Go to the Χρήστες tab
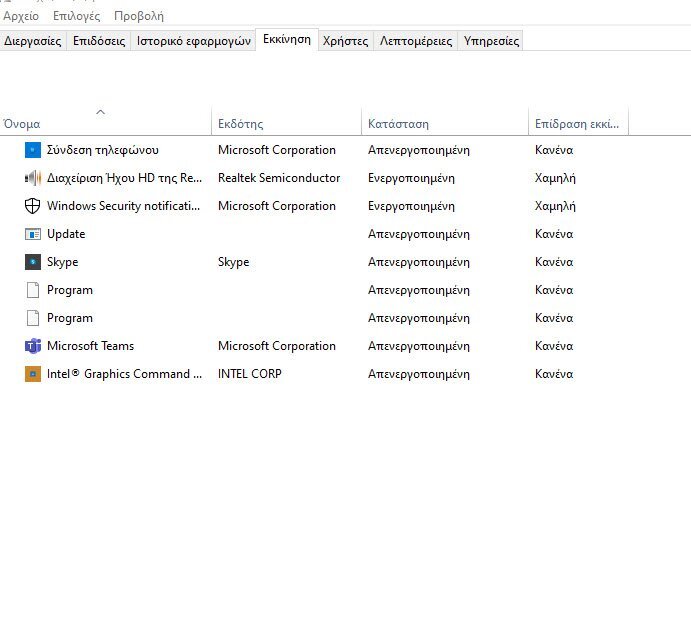Screen dimensions: 691x642 click(x=346, y=41)
